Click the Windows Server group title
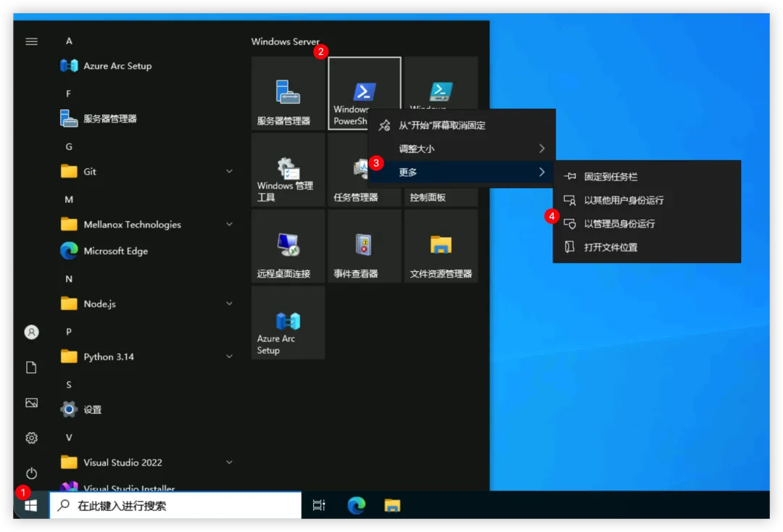 pyautogui.click(x=285, y=41)
